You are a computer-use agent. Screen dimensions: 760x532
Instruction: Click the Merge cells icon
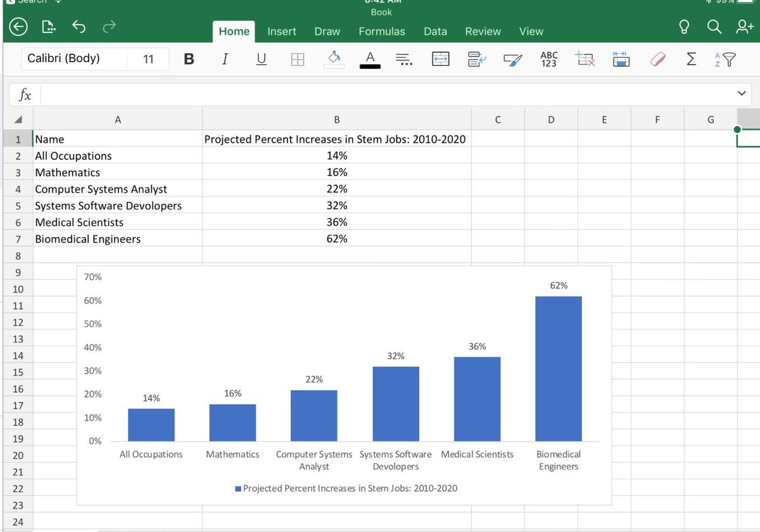point(440,60)
